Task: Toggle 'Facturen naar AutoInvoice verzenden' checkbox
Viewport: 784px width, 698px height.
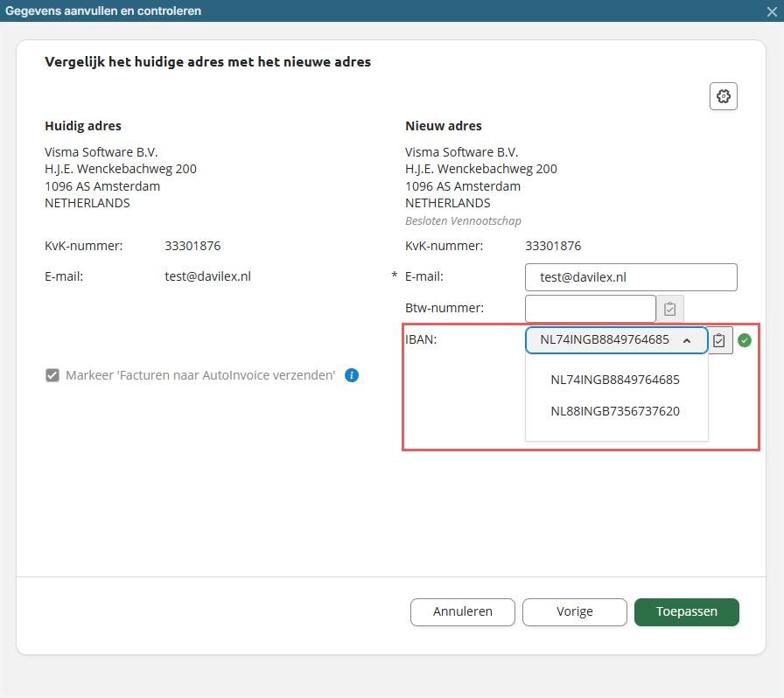Action: [52, 375]
